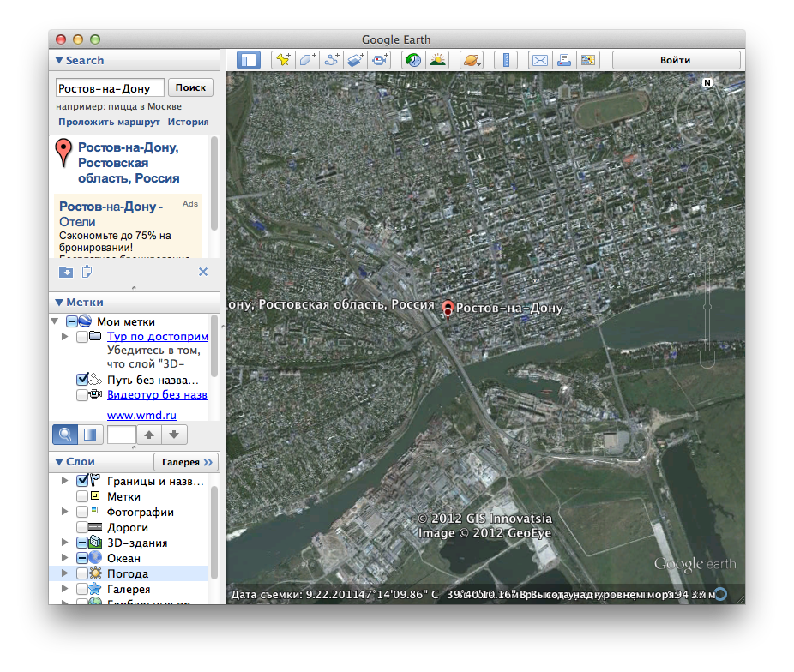Uncheck Границы и назв… layer

82,480
